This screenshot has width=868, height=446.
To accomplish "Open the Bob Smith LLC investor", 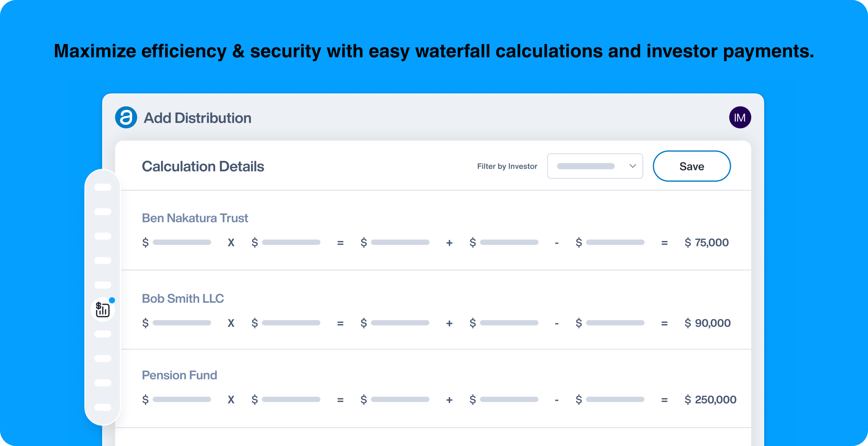I will coord(183,298).
